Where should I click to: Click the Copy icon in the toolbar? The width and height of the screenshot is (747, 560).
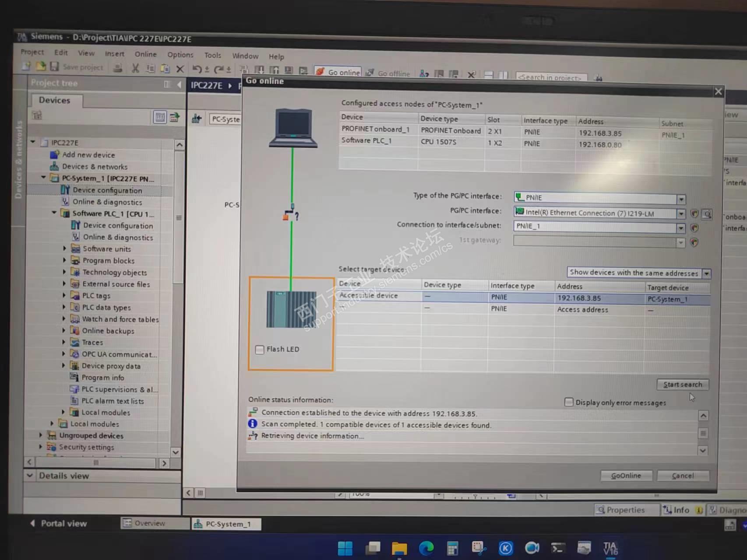(150, 69)
